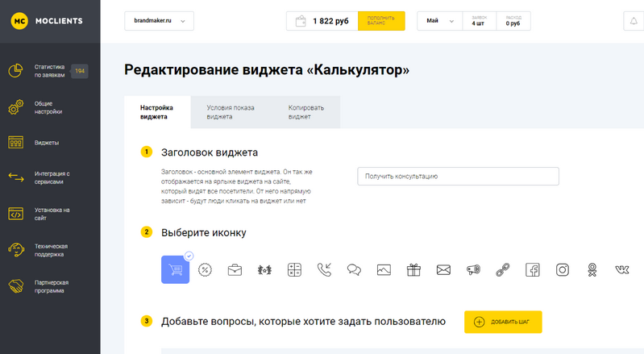
Task: Click the Расход 0 руб counter
Action: pyautogui.click(x=513, y=21)
